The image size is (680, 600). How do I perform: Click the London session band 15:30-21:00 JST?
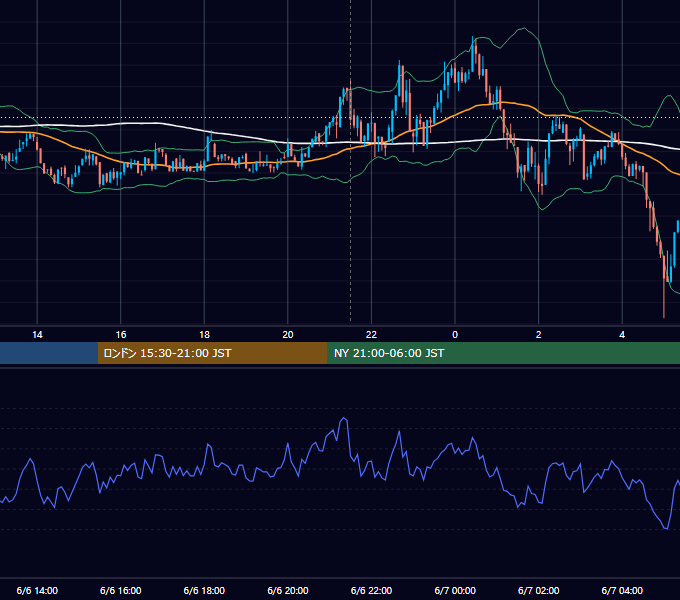212,353
